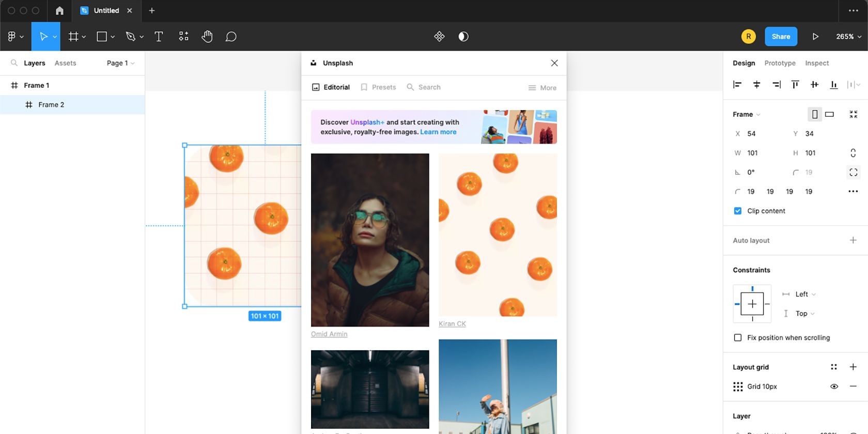The image size is (868, 434).
Task: Click the Resize to fit icon
Action: 853,114
